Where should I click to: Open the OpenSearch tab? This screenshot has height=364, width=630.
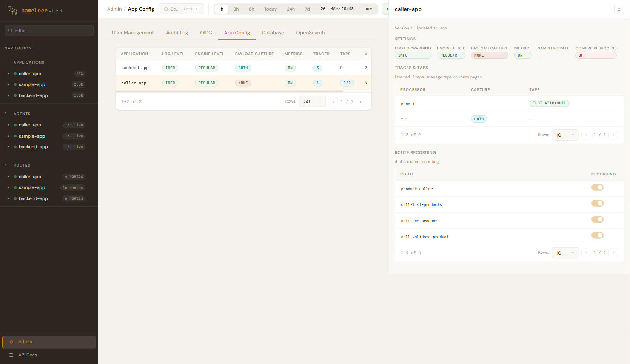[310, 33]
